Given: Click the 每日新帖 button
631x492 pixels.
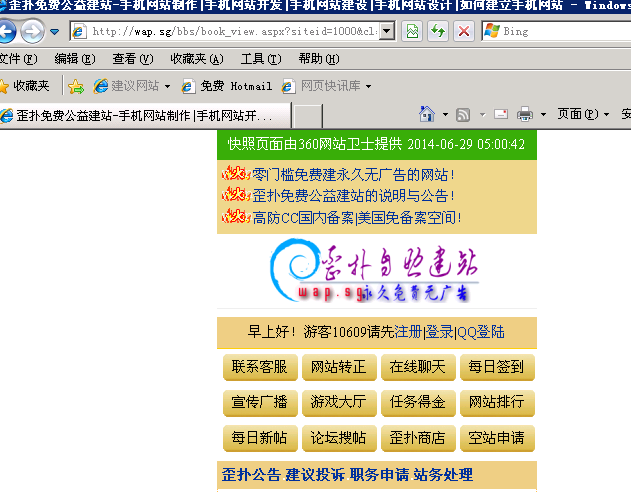Looking at the screenshot, I should [260, 438].
